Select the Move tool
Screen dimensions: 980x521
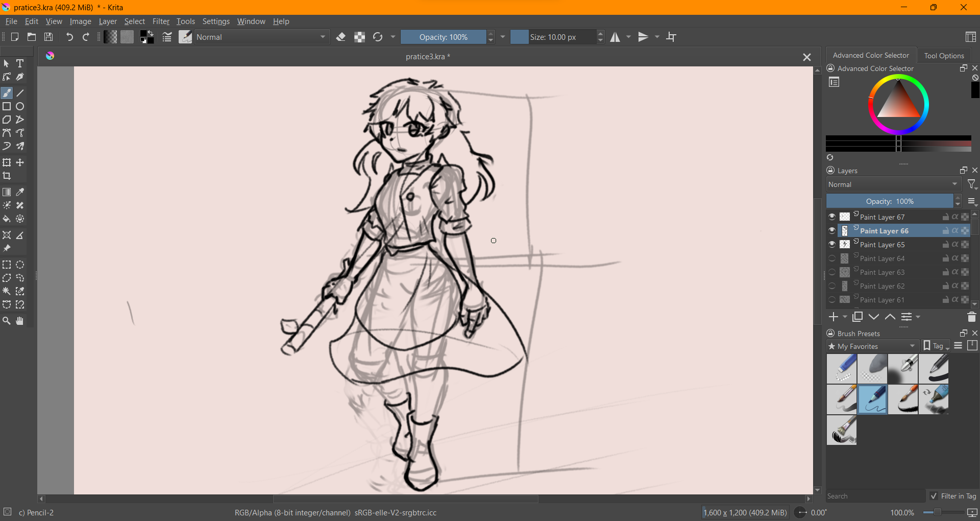click(20, 163)
